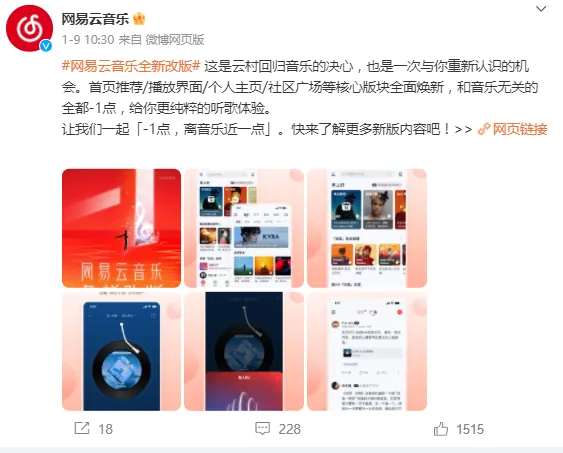This screenshot has height=453, width=563.
Task: Open the NetEase Cloud Music avatar logo
Action: [29, 28]
